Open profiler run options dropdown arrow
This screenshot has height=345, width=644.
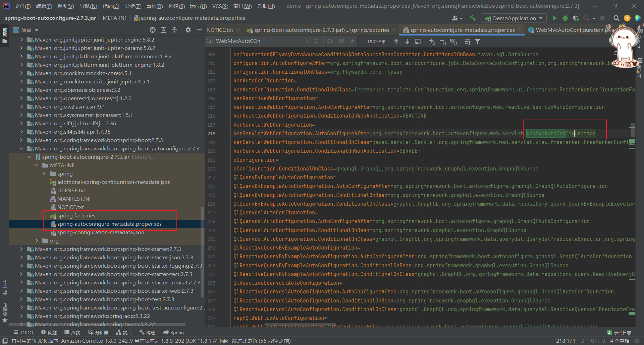(x=594, y=18)
